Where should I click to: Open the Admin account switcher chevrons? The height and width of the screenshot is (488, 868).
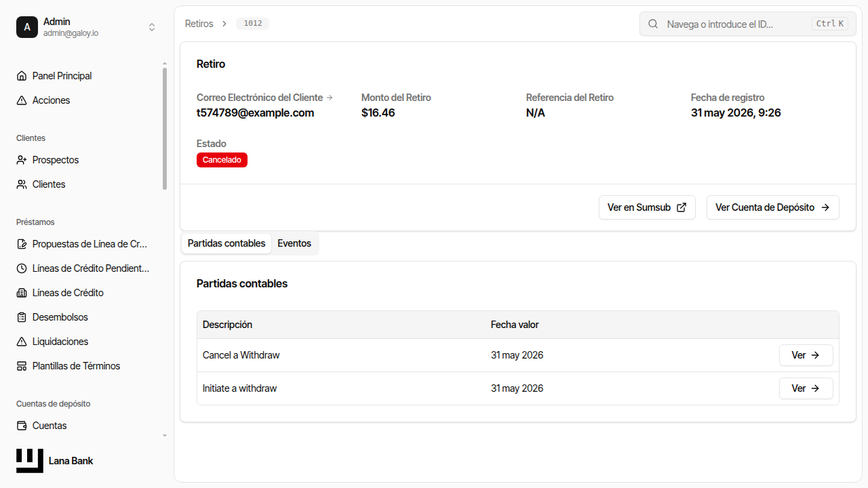coord(152,27)
